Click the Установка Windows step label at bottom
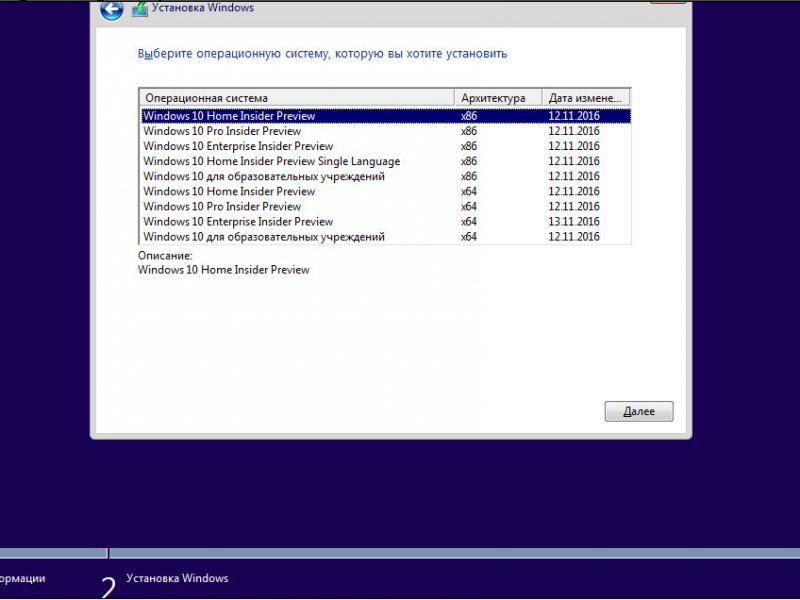Image resolution: width=800 pixels, height=600 pixels. [177, 578]
